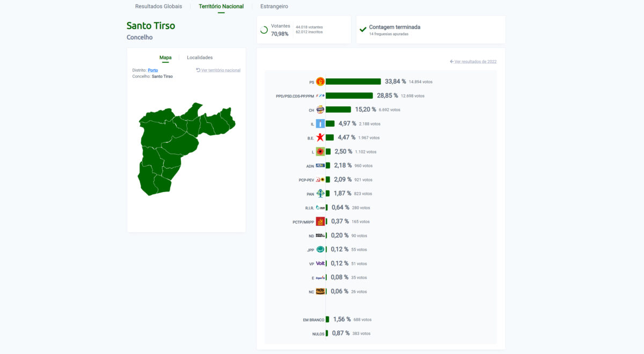Click the EM BRANCO row label
Screen dimensions: 644x354
[x=313, y=320]
